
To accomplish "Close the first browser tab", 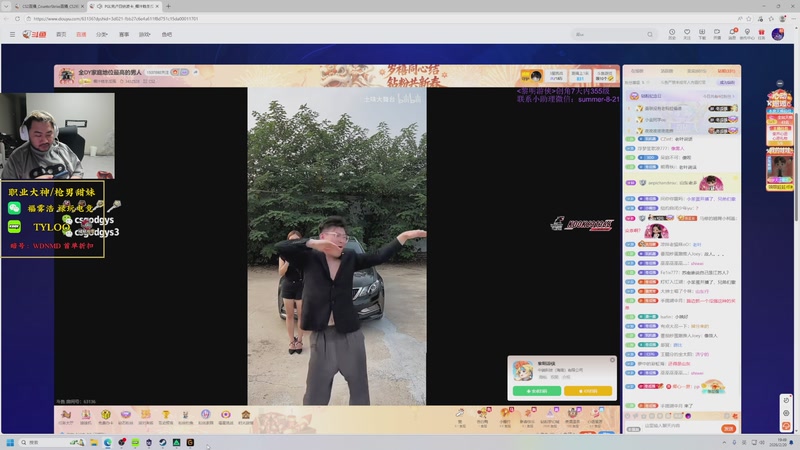I will point(82,6).
